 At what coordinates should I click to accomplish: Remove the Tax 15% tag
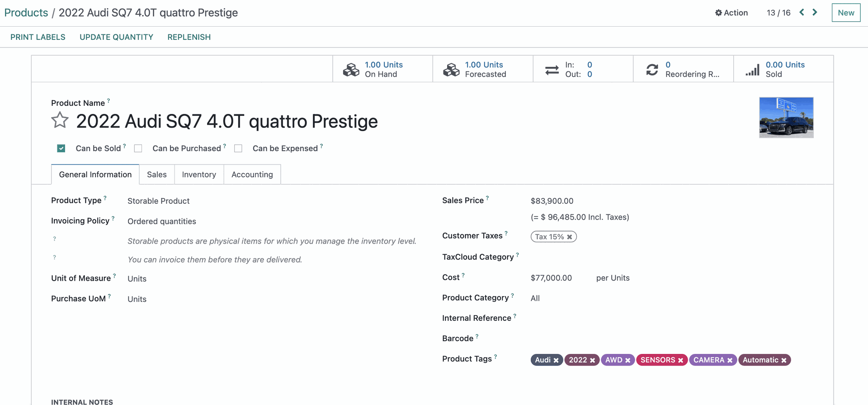(x=570, y=237)
